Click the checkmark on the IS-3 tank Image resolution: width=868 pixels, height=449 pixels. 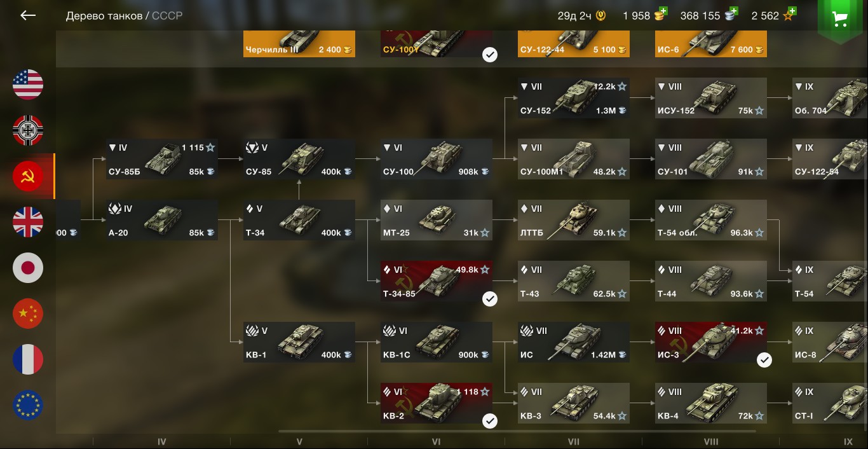tap(764, 360)
